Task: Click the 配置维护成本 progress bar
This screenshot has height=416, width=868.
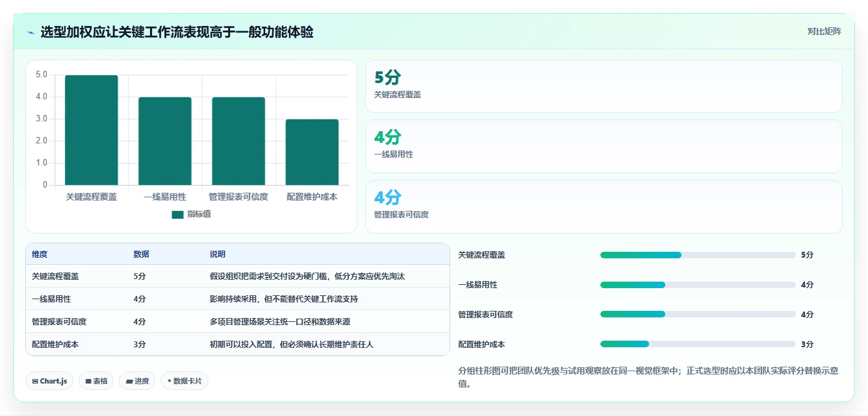Action: [698, 345]
